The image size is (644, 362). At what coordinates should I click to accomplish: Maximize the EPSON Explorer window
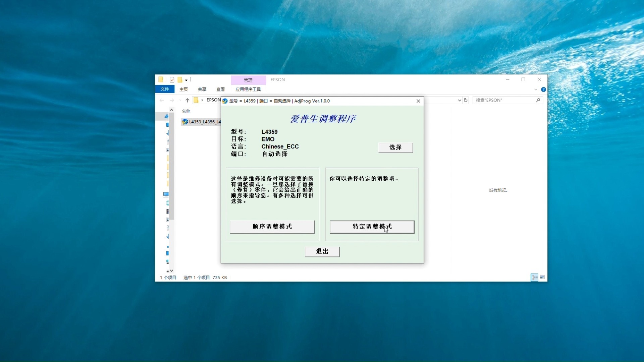pos(523,79)
